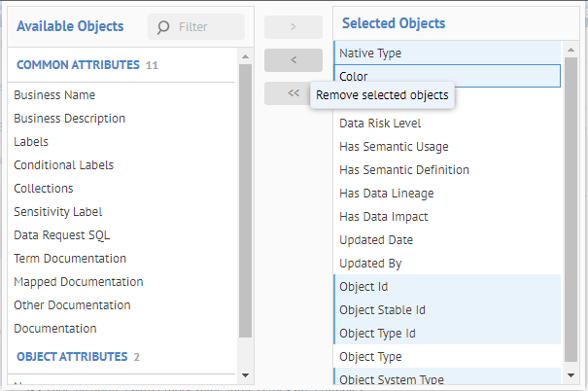
Task: Select Business Description attribute
Action: click(121, 119)
